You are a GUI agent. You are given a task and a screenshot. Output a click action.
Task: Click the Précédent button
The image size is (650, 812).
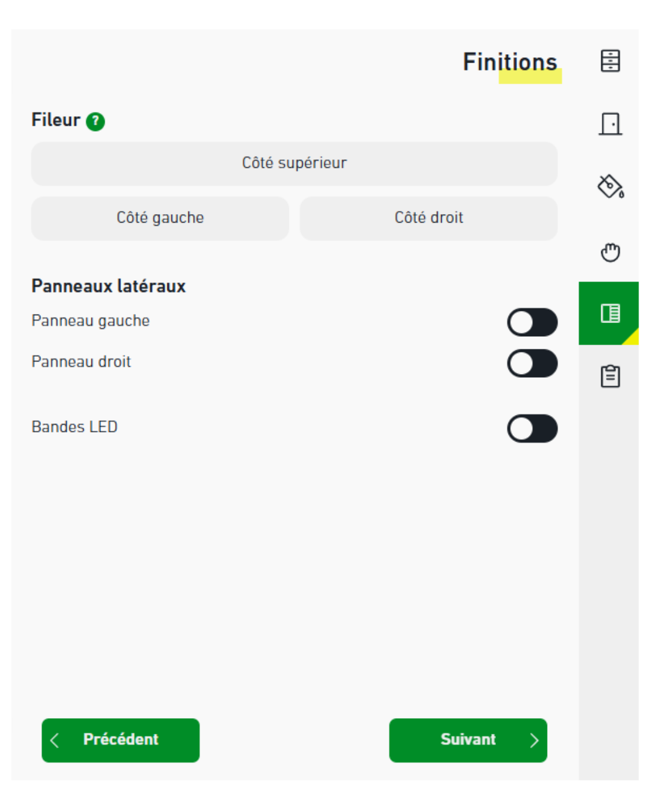(x=120, y=740)
